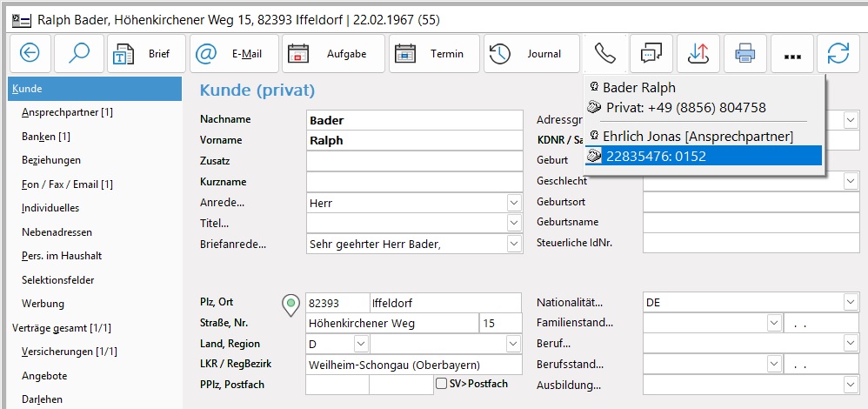Screen dimensions: 868x409
Task: Open the Land dropdown showing D
Action: [360, 345]
